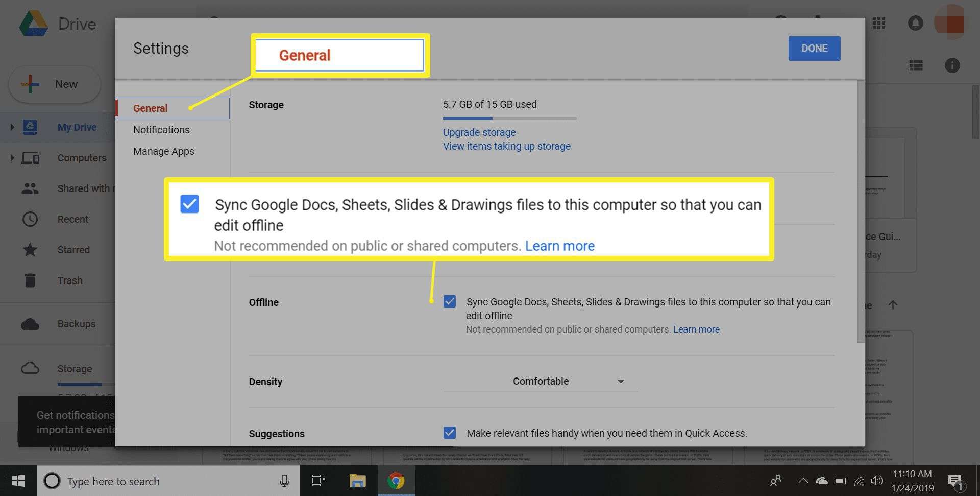Image resolution: width=980 pixels, height=496 pixels.
Task: Open view details info icon
Action: tap(952, 65)
